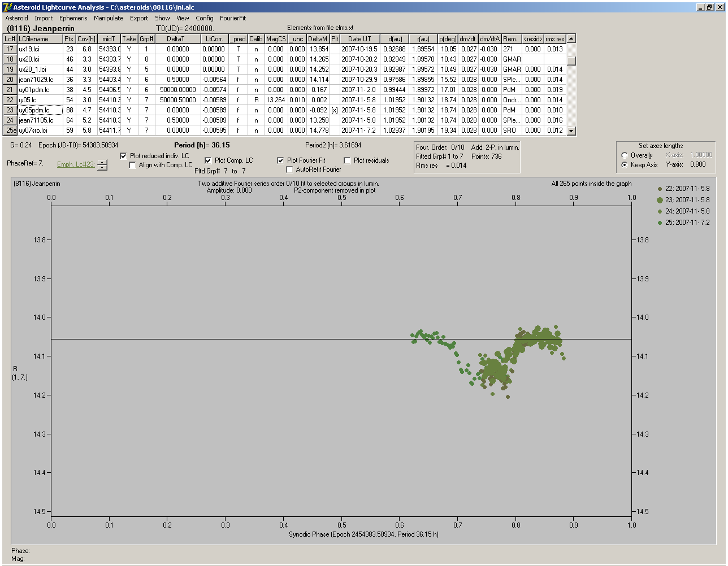Open the Manipulate menu

[x=109, y=18]
